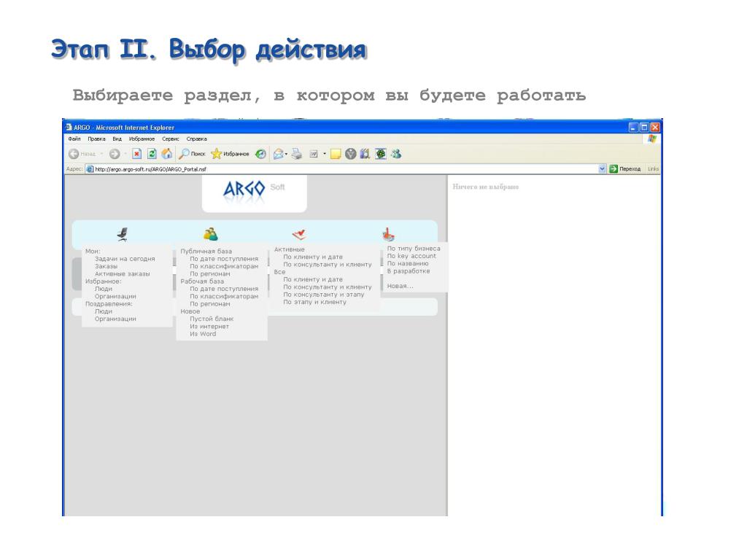Image resolution: width=747 pixels, height=560 pixels.
Task: Click Новая... link
Action: [x=400, y=286]
